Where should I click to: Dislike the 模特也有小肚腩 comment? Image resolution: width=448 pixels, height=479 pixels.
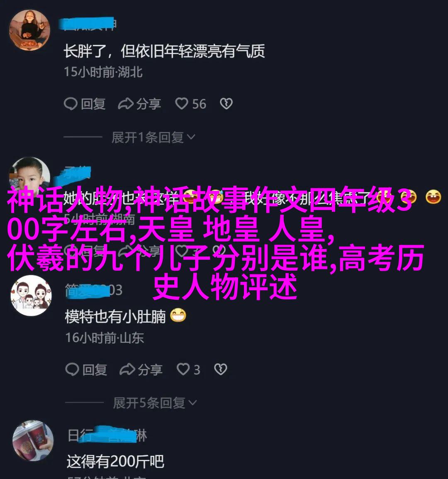(221, 370)
